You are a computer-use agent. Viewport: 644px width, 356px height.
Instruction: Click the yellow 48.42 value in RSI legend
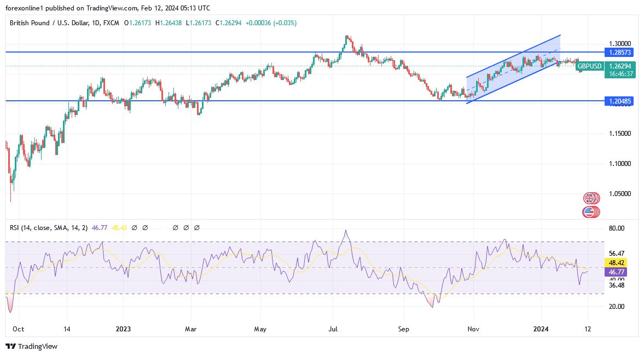[x=119, y=227]
